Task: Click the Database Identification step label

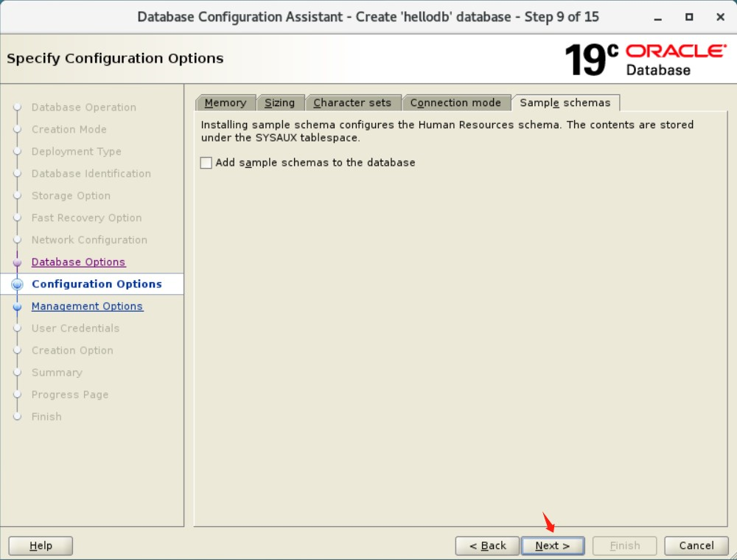Action: pyautogui.click(x=91, y=173)
